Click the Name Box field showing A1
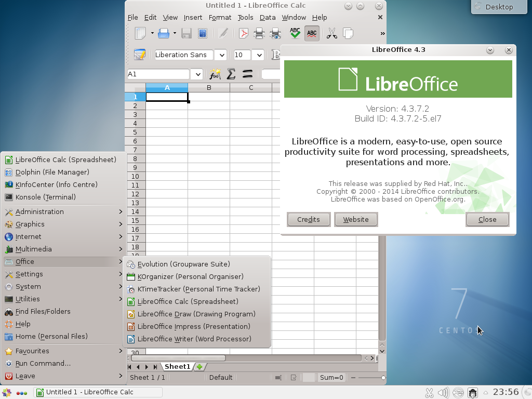Image resolution: width=532 pixels, height=399 pixels. [158, 74]
